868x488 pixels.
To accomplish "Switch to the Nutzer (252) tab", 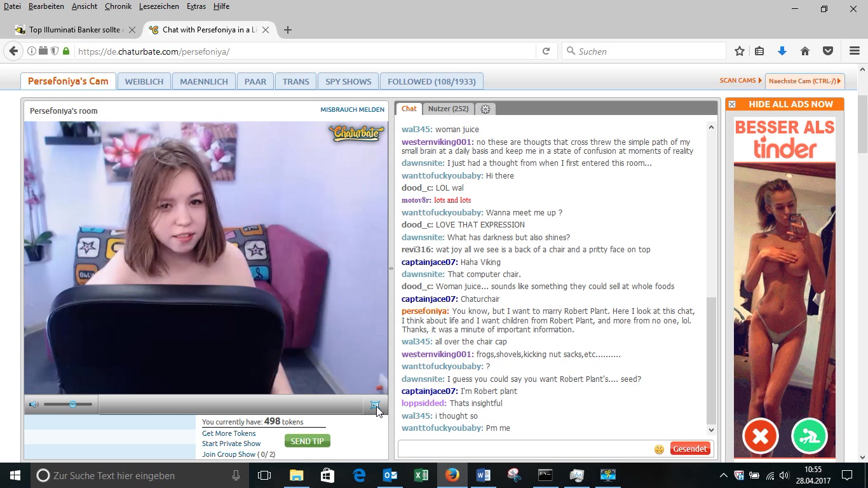I will (448, 109).
